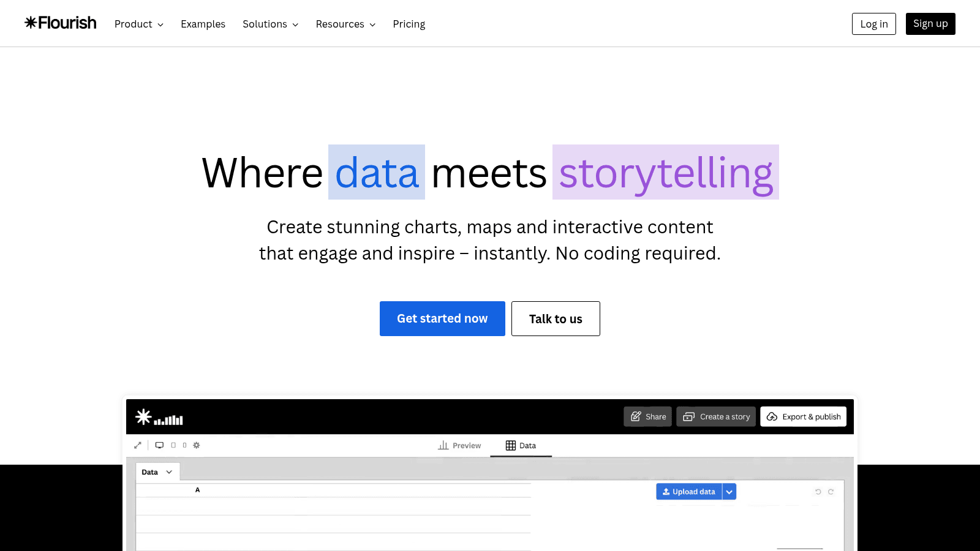Open the Data sheet dropdown

pos(157,472)
